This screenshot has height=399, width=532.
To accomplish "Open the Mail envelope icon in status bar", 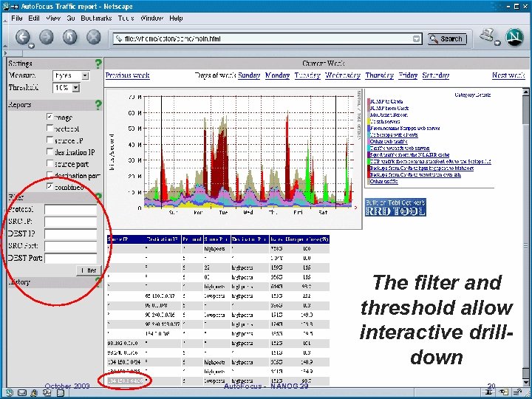I will coord(21,392).
